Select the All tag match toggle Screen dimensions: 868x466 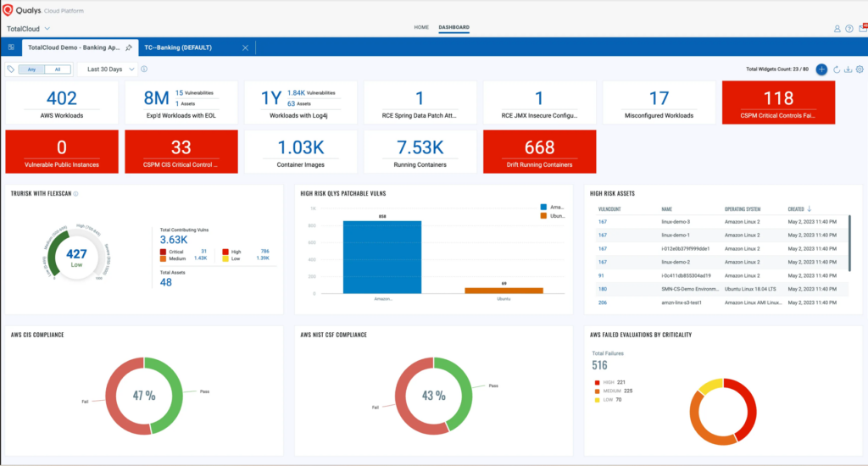point(58,69)
